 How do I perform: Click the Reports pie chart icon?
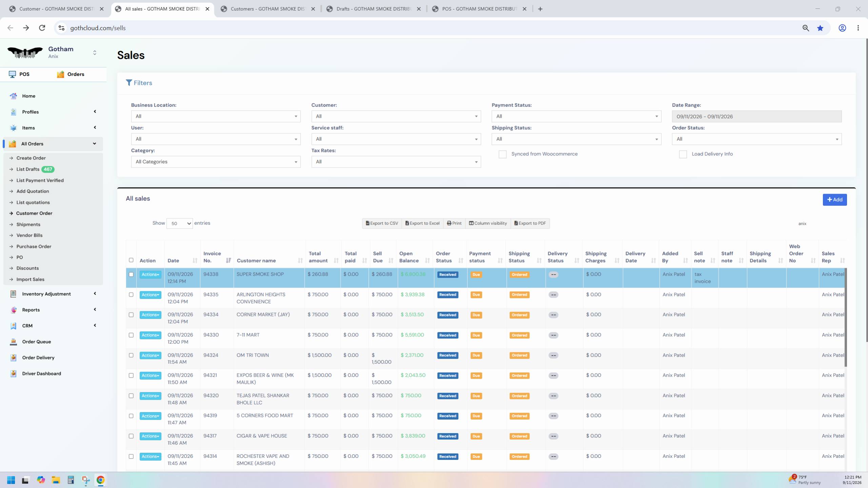13,310
